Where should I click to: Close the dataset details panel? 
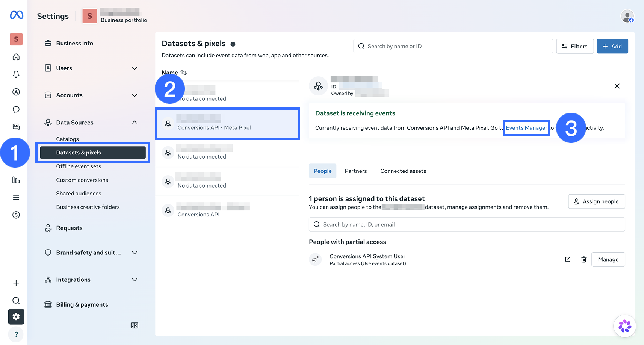point(617,86)
